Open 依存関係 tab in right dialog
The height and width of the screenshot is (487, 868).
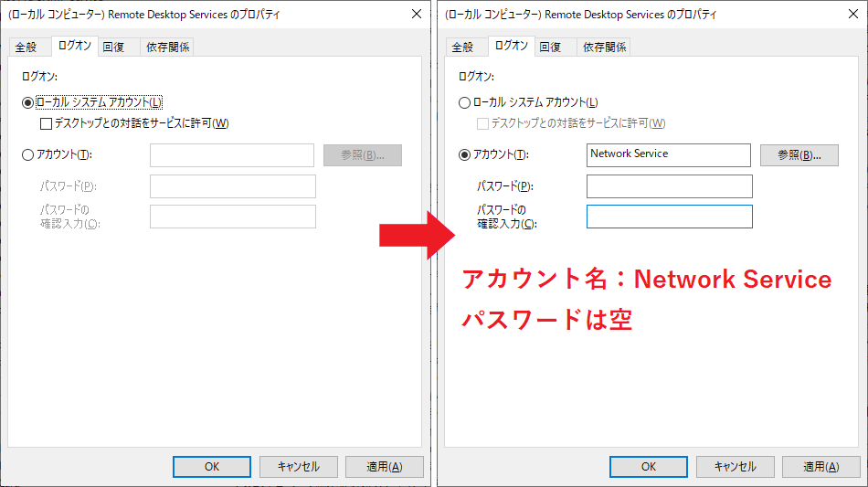coord(604,48)
